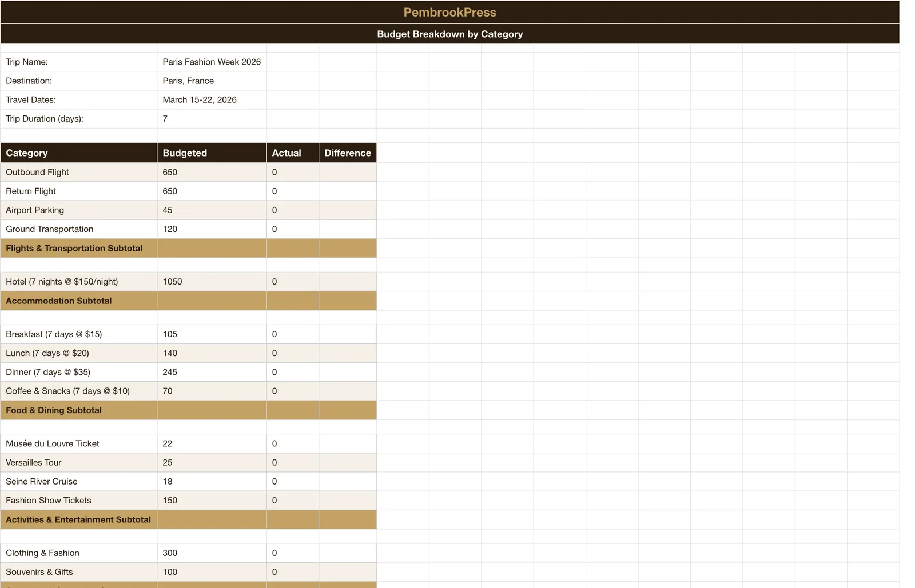This screenshot has width=915, height=588.
Task: Select the Ground Transportation category cell
Action: pyautogui.click(x=79, y=229)
